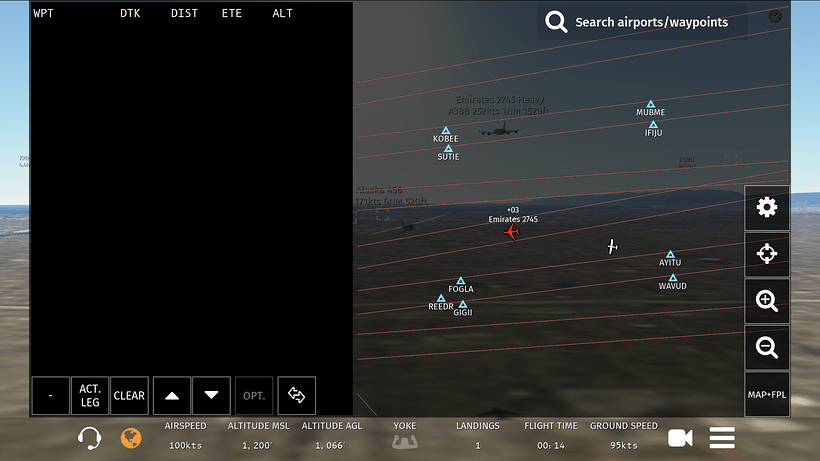820x461 pixels.
Task: Tap the GROUND SPEED 95kts readout
Action: pyautogui.click(x=624, y=435)
